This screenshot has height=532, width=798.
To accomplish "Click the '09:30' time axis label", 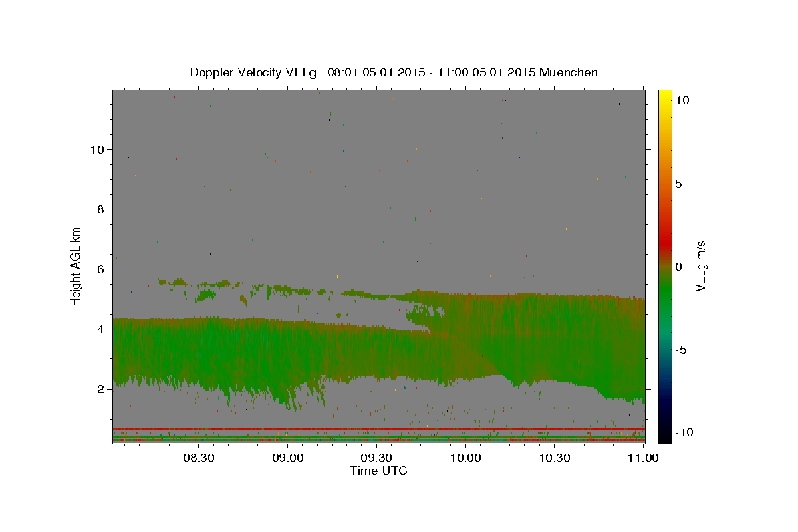I will pyautogui.click(x=376, y=458).
